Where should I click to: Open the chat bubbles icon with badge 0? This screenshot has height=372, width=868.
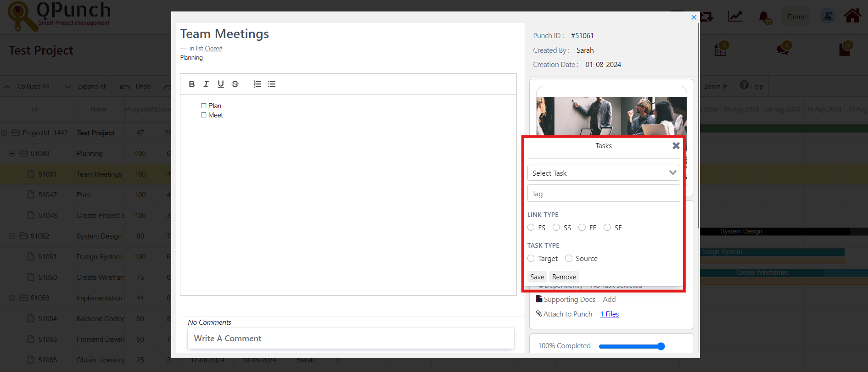pyautogui.click(x=783, y=49)
